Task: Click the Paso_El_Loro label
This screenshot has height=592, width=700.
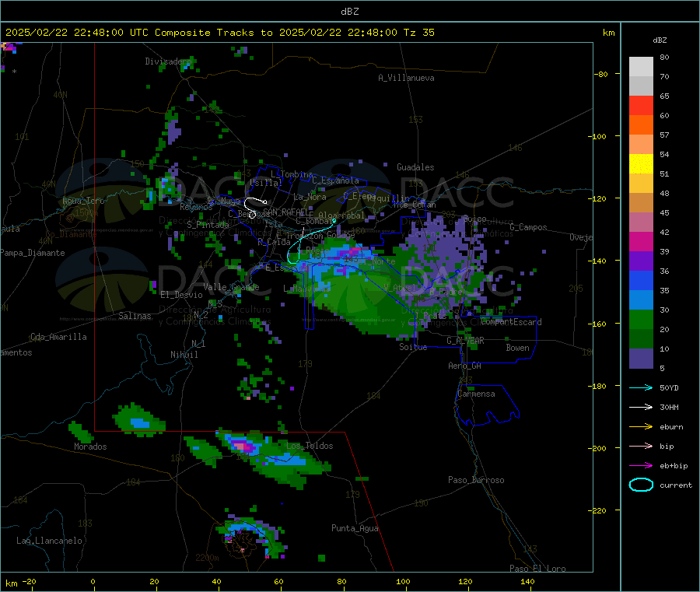Action: point(537,569)
